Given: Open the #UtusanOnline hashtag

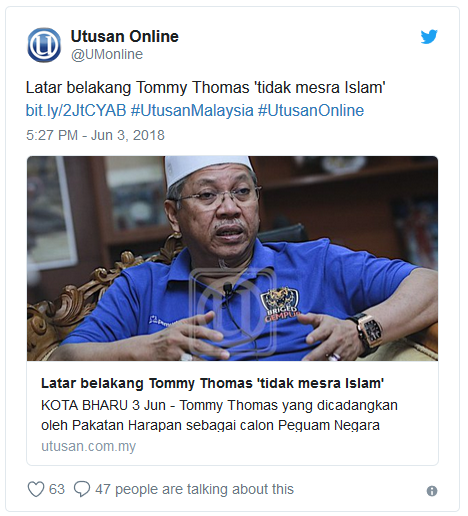Looking at the screenshot, I should pyautogui.click(x=311, y=110).
